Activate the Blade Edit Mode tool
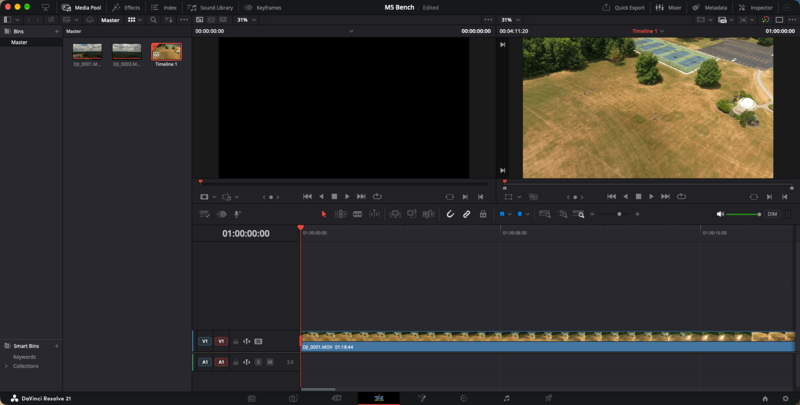 click(358, 214)
